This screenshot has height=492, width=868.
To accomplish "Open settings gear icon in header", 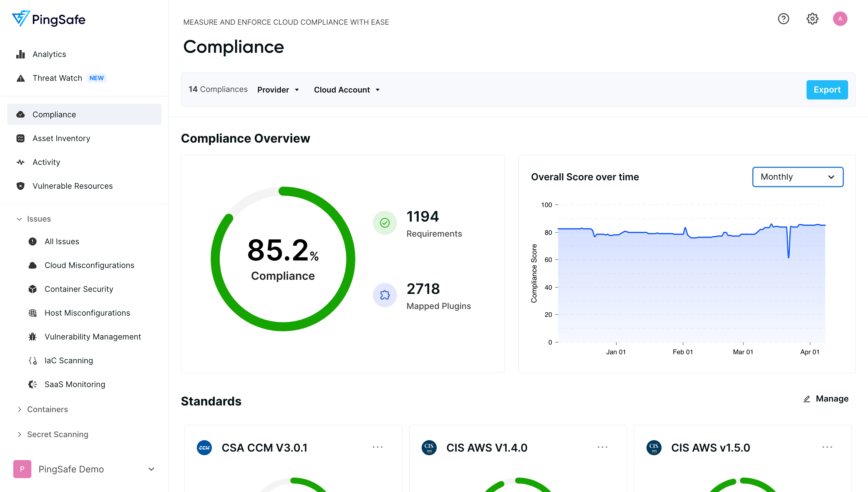I will pos(812,19).
